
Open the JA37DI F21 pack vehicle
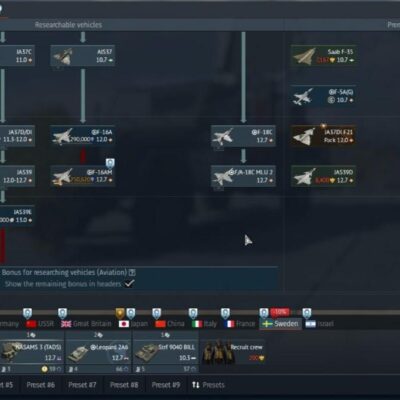pos(323,135)
